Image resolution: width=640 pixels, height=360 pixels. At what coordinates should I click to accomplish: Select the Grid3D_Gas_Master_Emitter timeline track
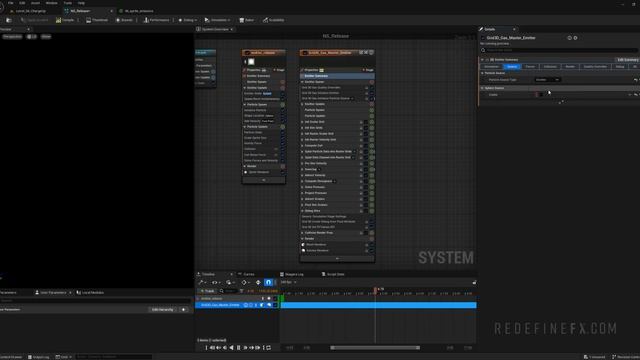[x=220, y=305]
